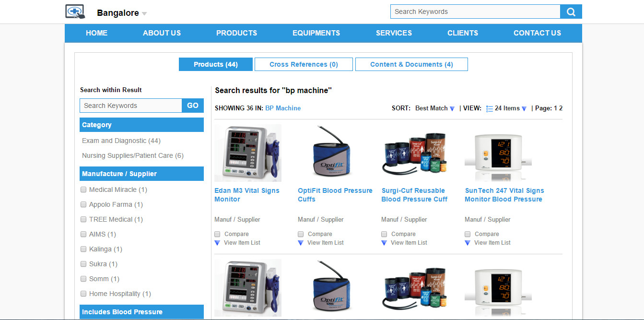Expand View Item List for Surgi-Cuf cuff
Image resolution: width=644 pixels, height=320 pixels.
pos(404,243)
